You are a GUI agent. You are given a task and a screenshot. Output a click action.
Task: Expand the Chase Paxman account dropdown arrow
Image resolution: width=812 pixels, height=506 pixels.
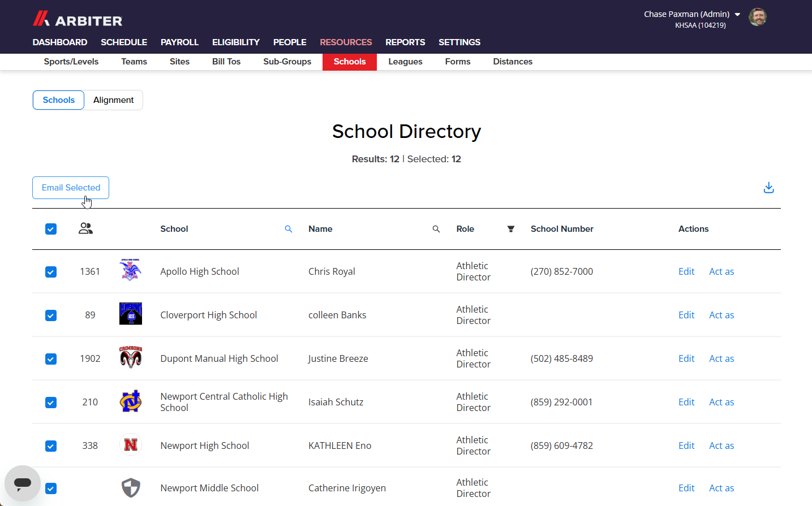pos(737,15)
